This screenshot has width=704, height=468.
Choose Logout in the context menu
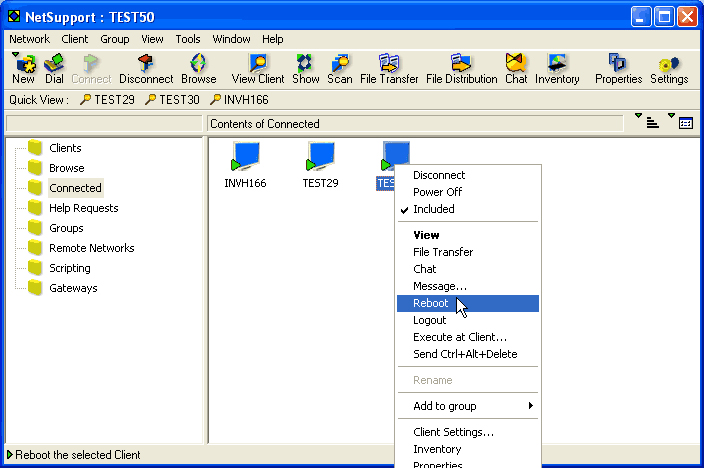(x=468, y=320)
